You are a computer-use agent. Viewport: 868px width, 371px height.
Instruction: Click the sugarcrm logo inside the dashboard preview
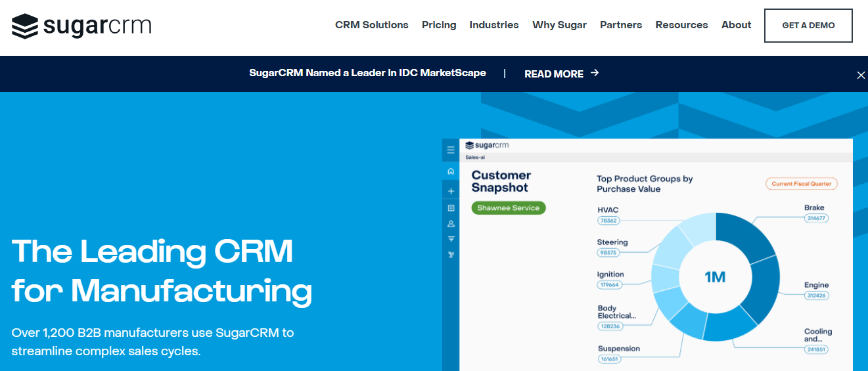[487, 145]
